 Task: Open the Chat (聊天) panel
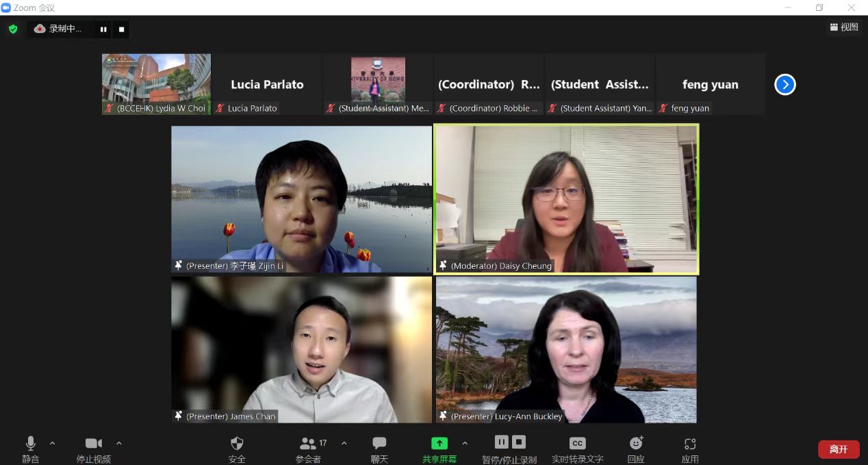pyautogui.click(x=379, y=443)
